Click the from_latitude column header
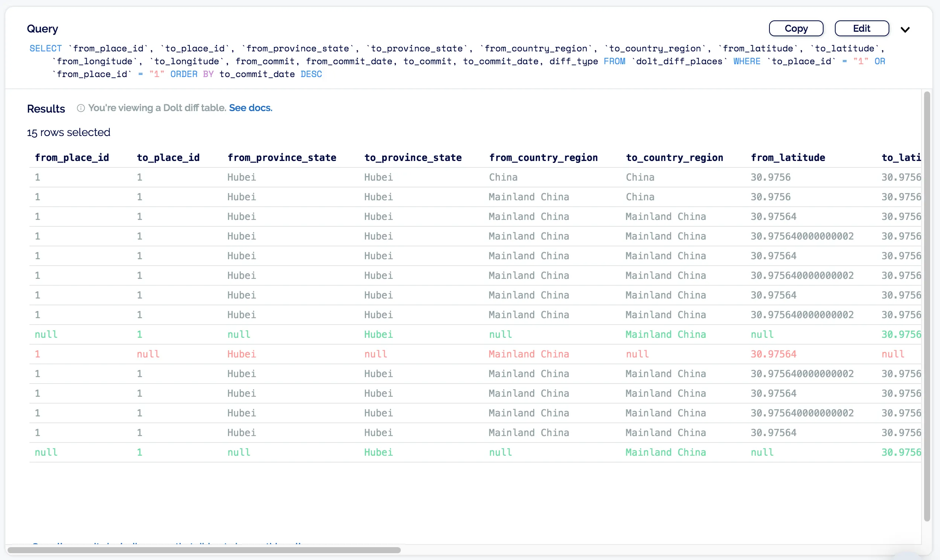The height and width of the screenshot is (560, 940). click(x=788, y=158)
